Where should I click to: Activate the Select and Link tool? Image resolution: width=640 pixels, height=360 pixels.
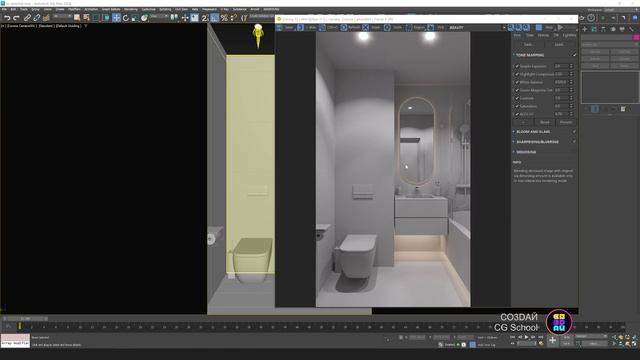pyautogui.click(x=27, y=18)
